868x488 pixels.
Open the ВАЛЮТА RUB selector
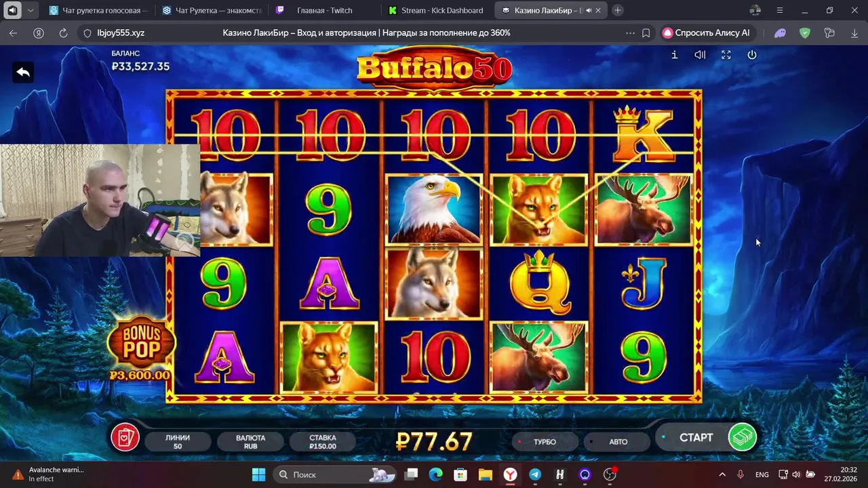pos(251,442)
